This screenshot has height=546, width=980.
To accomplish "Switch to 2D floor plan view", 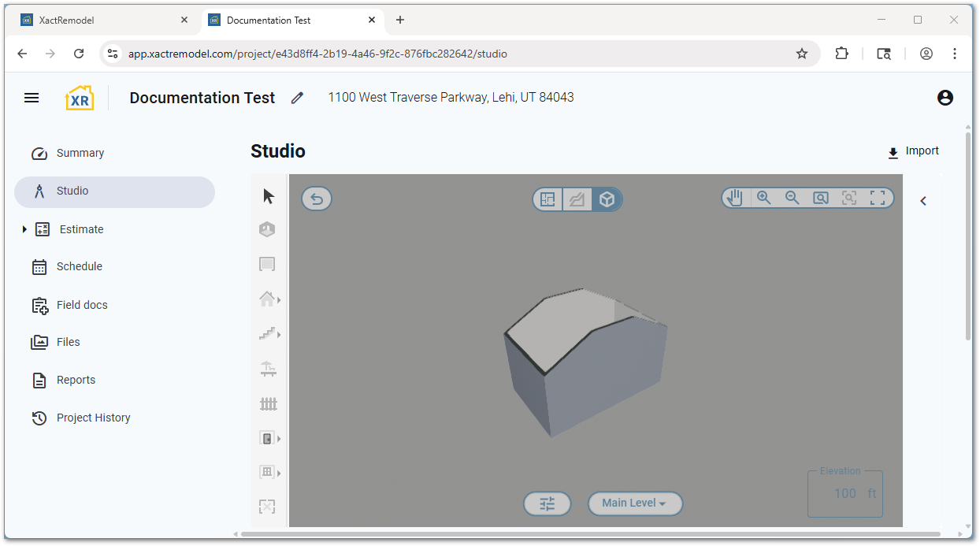I will tap(548, 199).
